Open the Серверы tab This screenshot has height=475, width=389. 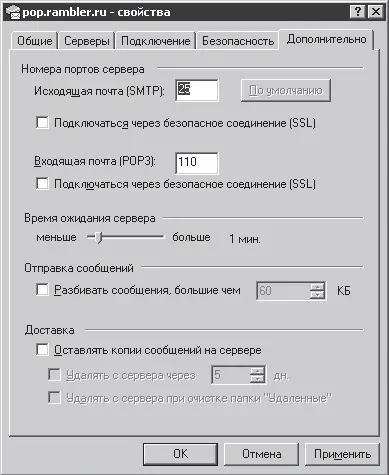(x=86, y=41)
